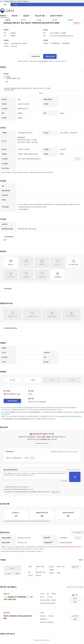Click 새창보기 for the 고용24 posting
The width and height of the screenshot is (84, 644).
point(75,602)
